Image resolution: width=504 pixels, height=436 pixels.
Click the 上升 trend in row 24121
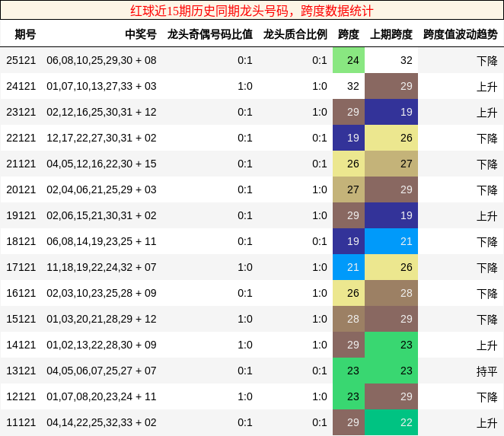tap(487, 87)
